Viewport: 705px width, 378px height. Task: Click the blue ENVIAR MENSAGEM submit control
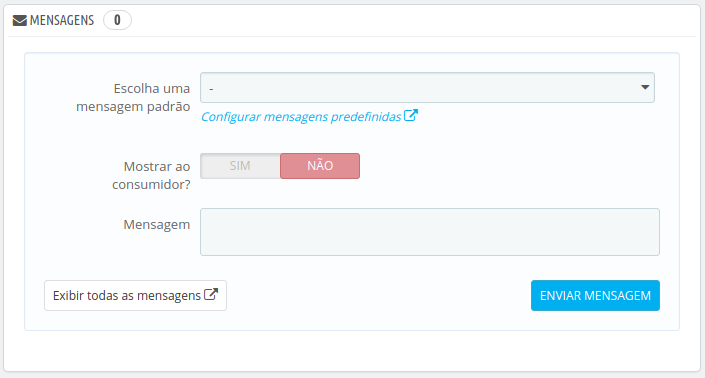tap(595, 295)
